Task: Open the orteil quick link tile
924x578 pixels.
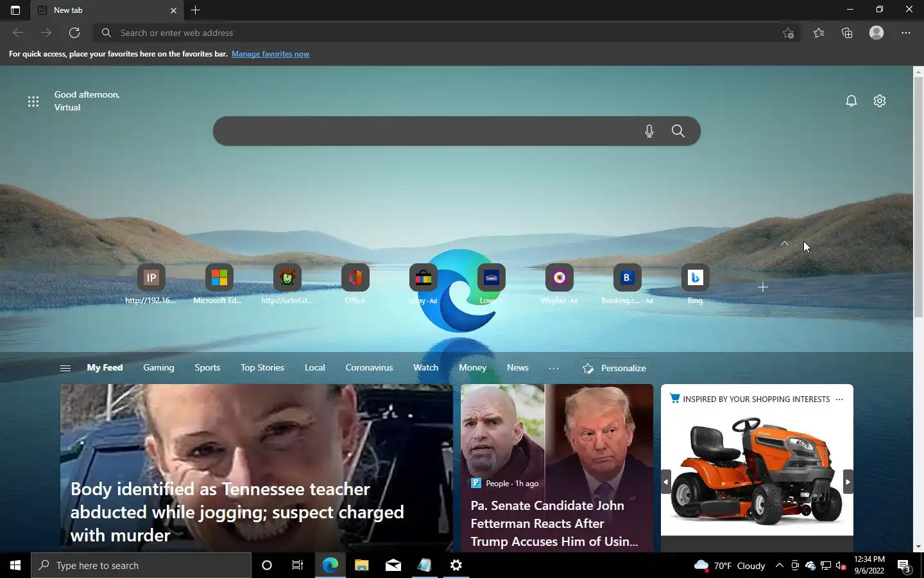Action: (287, 284)
